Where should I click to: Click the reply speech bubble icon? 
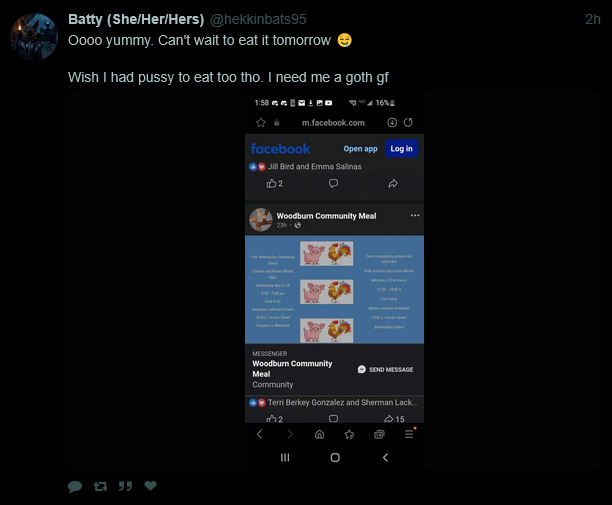click(x=75, y=486)
